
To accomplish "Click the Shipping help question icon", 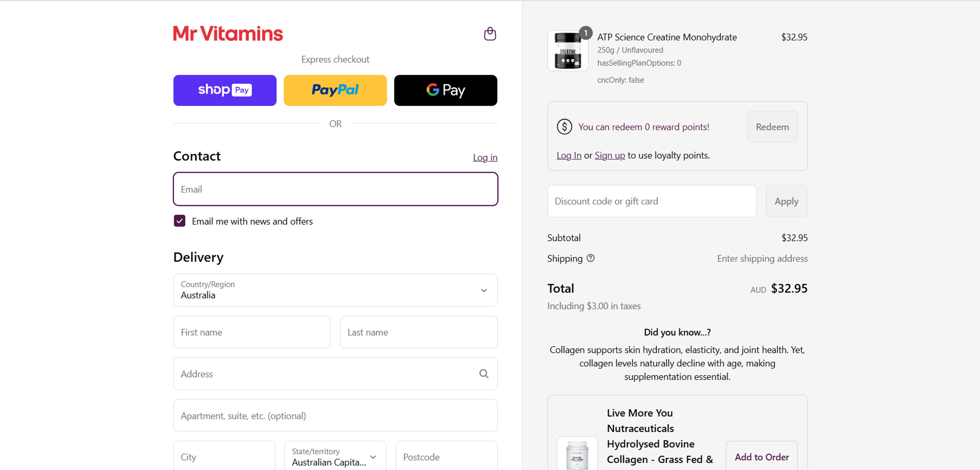I will [x=590, y=258].
